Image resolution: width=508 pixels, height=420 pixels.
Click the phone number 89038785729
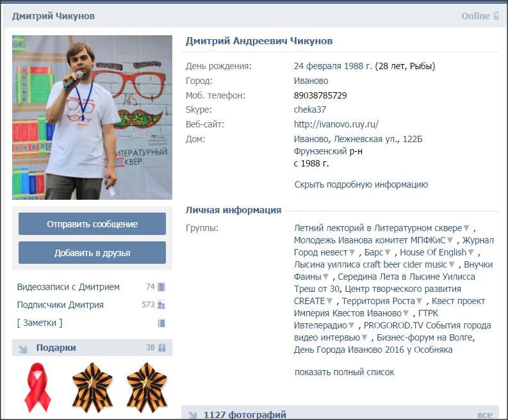point(320,95)
